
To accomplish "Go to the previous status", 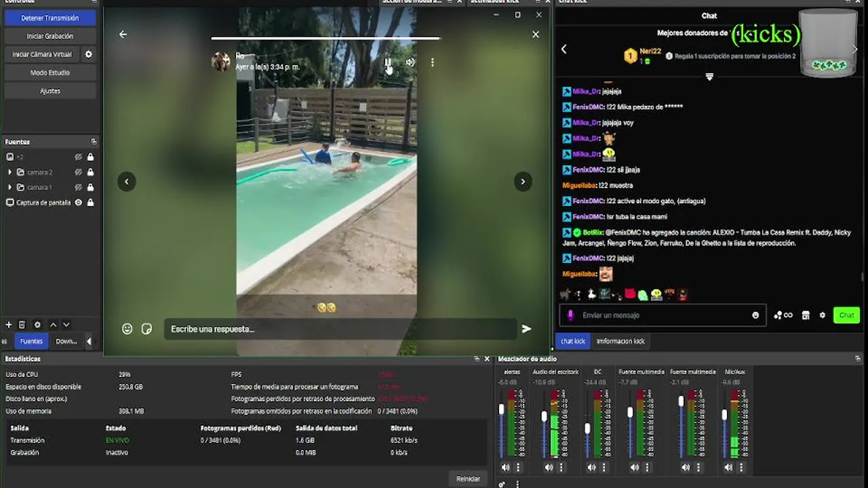I will tap(126, 182).
